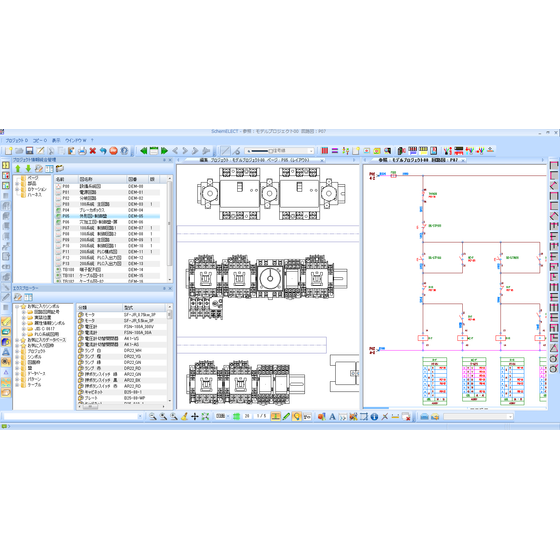560x560 pixels.
Task: Select the P07 row in page list
Action: point(107,228)
